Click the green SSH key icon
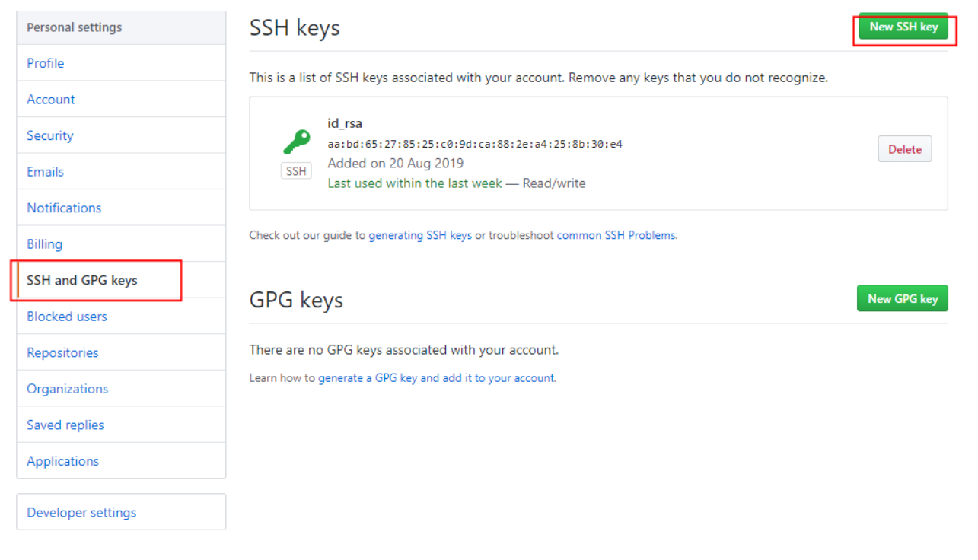 pyautogui.click(x=297, y=142)
